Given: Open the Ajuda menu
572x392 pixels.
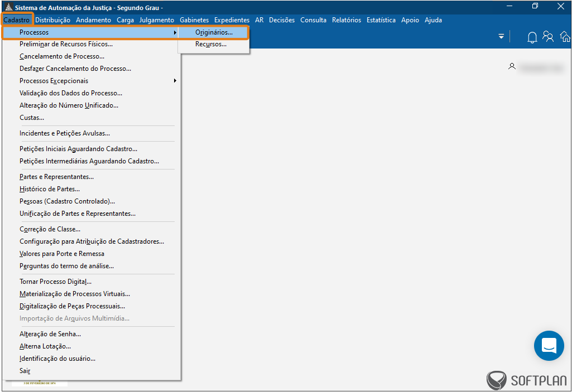Looking at the screenshot, I should 434,20.
